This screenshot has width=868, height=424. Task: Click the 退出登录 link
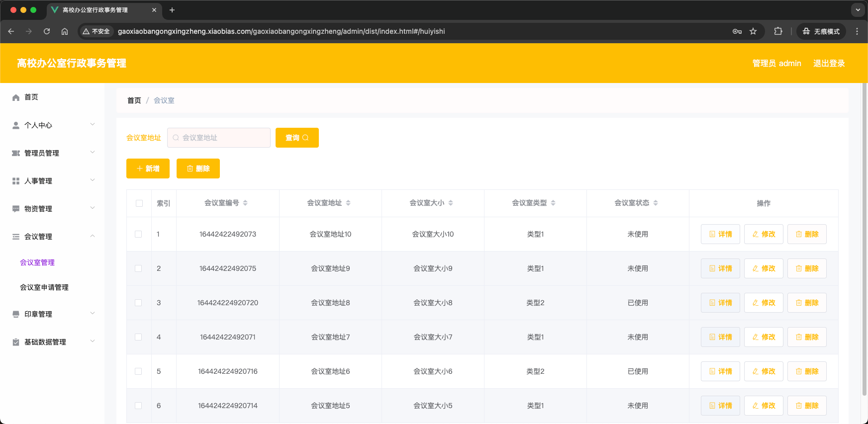point(829,63)
